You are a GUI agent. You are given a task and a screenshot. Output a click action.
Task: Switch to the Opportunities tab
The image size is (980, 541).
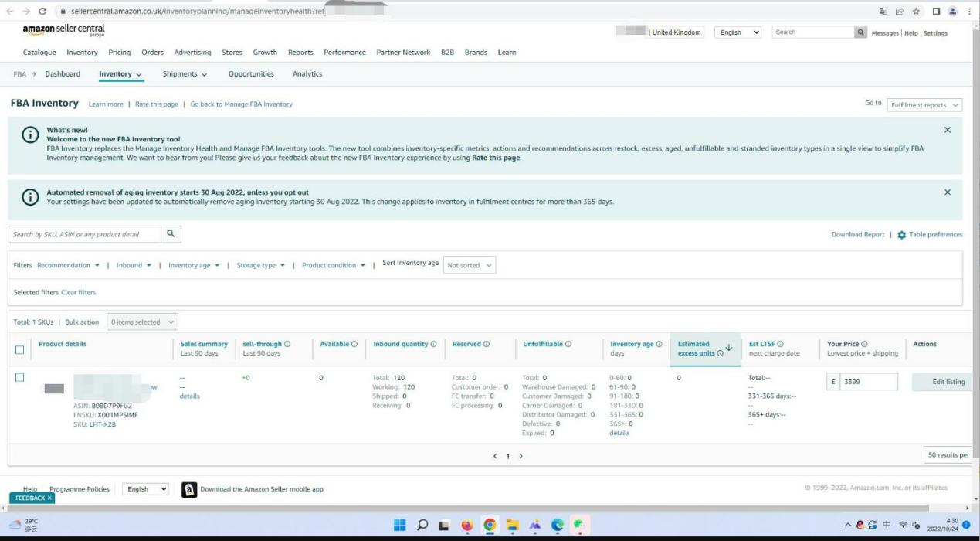pos(251,74)
